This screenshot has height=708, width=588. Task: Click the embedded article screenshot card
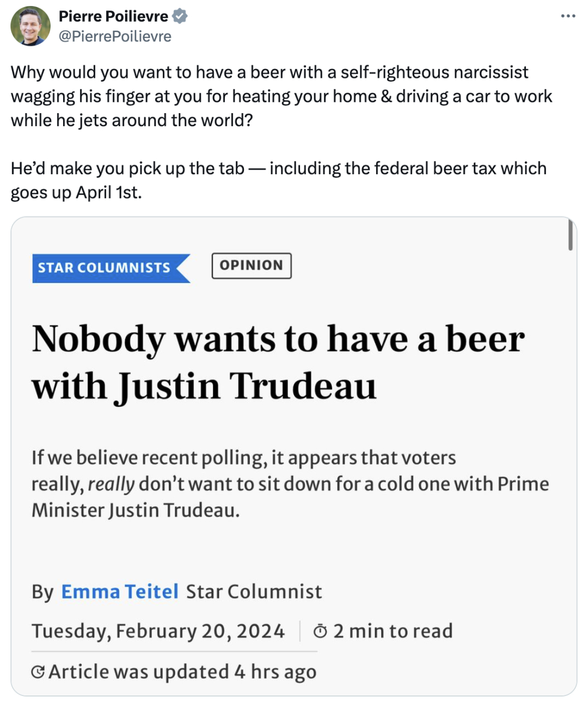click(x=294, y=456)
